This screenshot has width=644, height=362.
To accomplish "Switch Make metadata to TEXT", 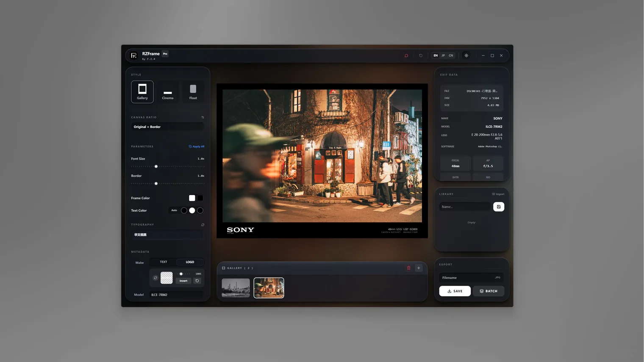I will [x=164, y=262].
